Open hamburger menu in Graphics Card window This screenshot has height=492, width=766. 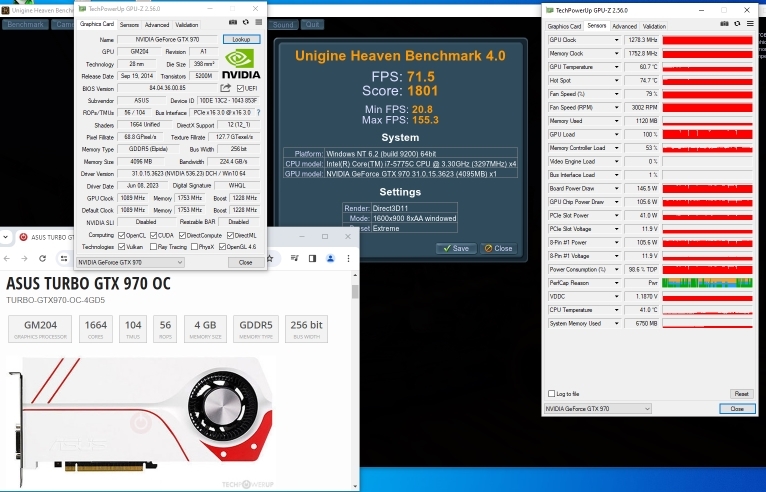tap(258, 22)
